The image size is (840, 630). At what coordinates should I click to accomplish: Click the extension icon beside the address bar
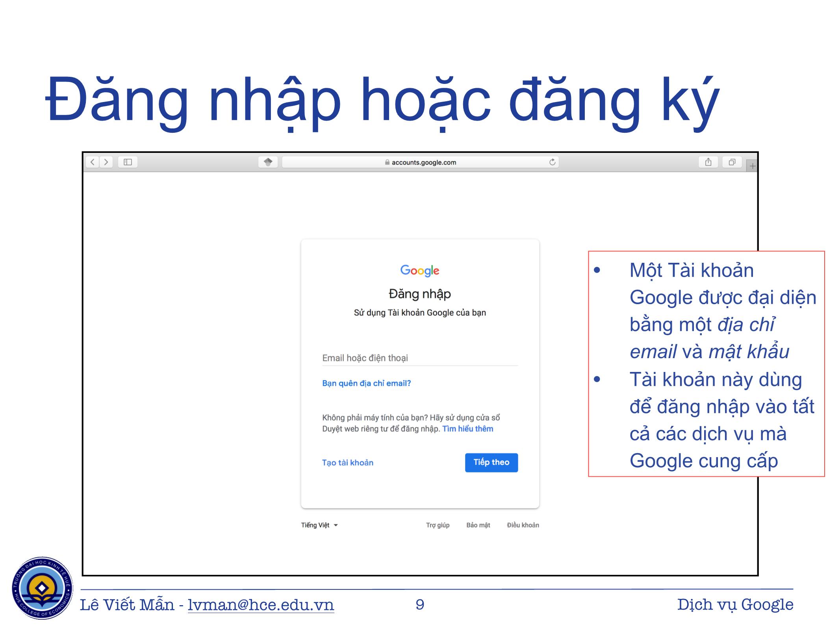coord(268,162)
